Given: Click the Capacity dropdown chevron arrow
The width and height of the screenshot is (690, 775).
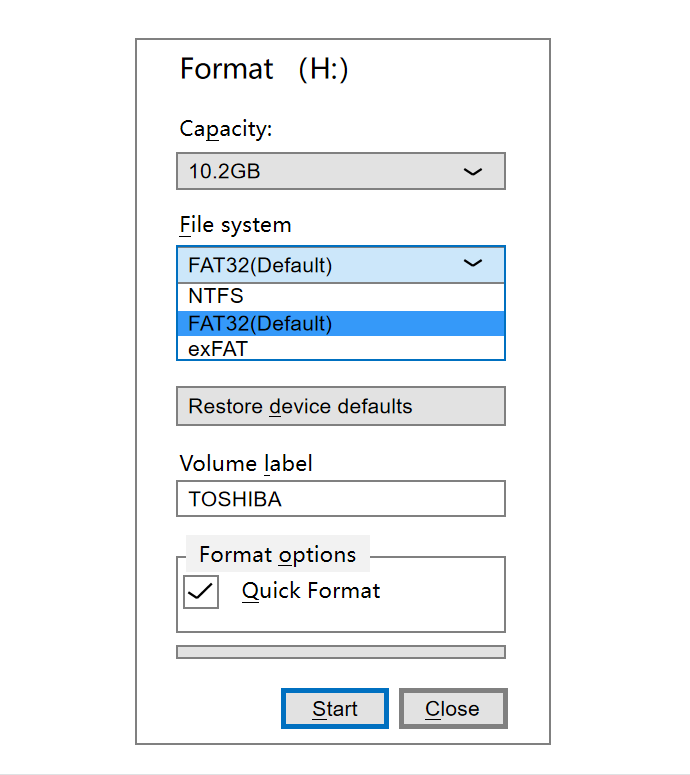Looking at the screenshot, I should point(473,172).
